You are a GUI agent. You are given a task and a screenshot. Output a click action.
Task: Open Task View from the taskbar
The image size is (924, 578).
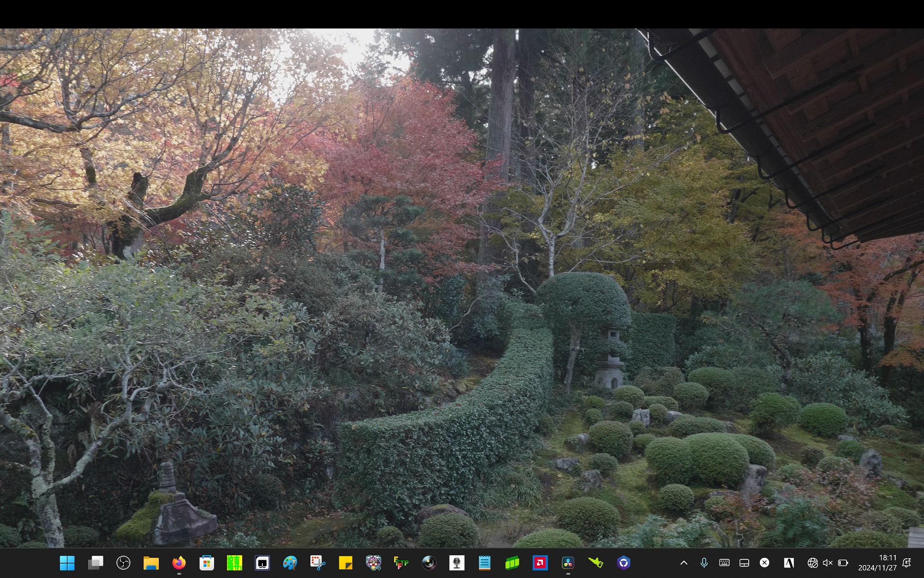(x=95, y=563)
